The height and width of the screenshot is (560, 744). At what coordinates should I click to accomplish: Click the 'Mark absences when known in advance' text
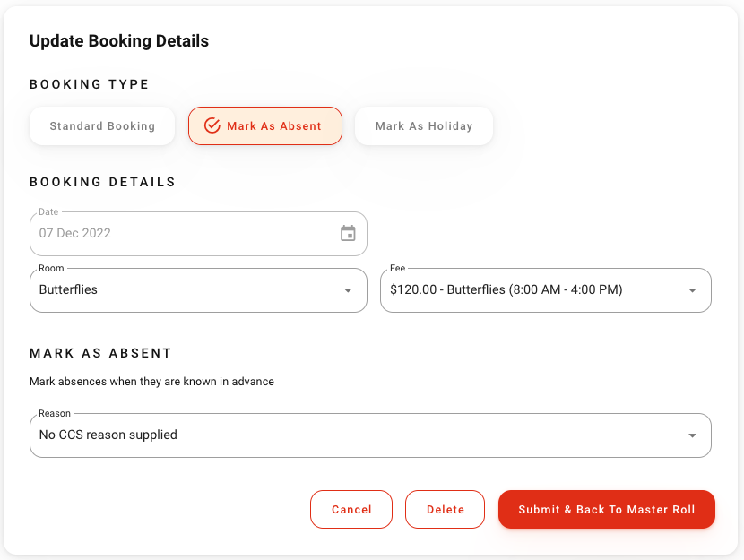click(x=151, y=382)
